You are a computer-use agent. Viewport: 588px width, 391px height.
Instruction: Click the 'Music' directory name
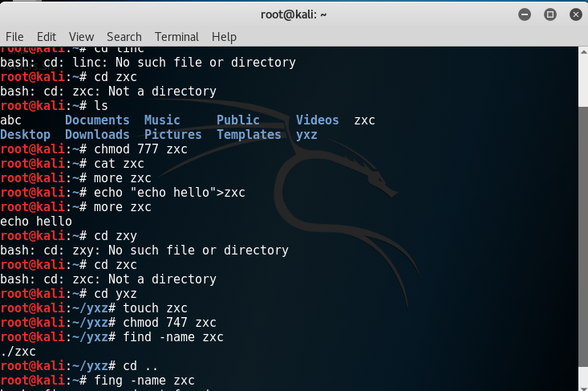point(162,120)
